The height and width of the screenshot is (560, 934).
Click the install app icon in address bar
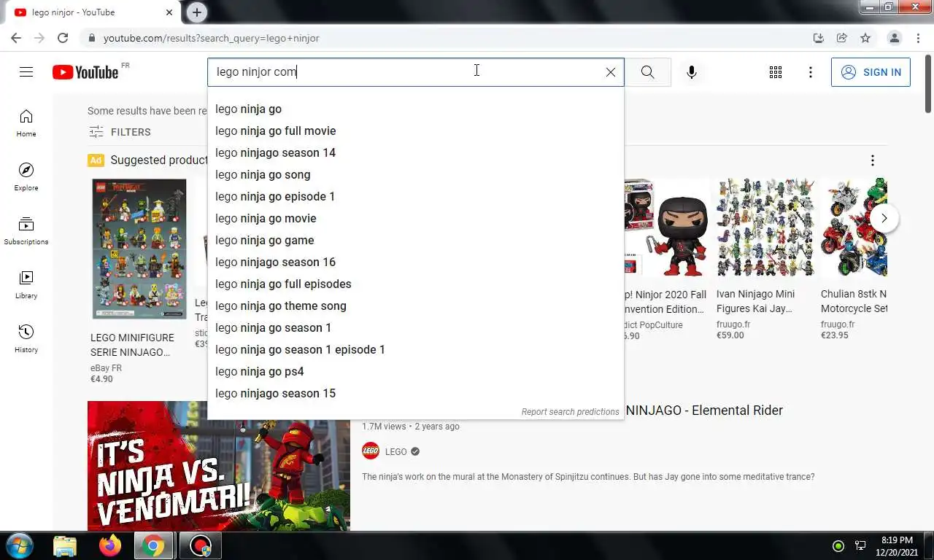[819, 38]
